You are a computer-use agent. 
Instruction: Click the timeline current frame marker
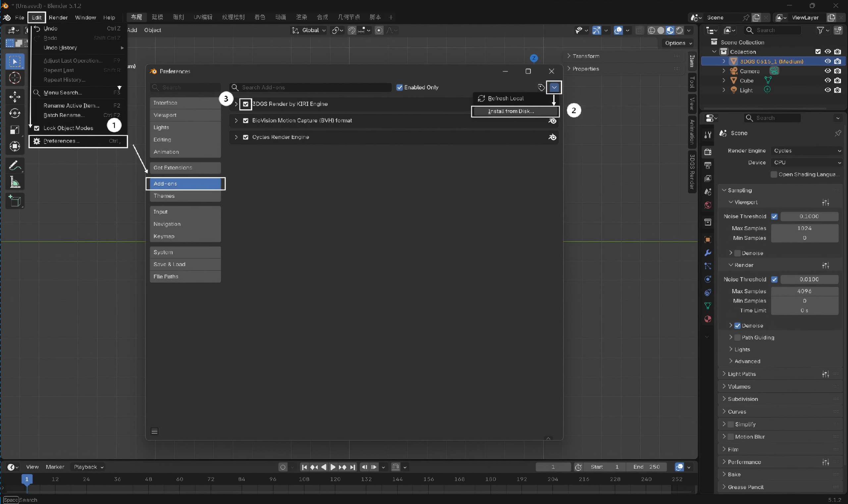[27, 479]
